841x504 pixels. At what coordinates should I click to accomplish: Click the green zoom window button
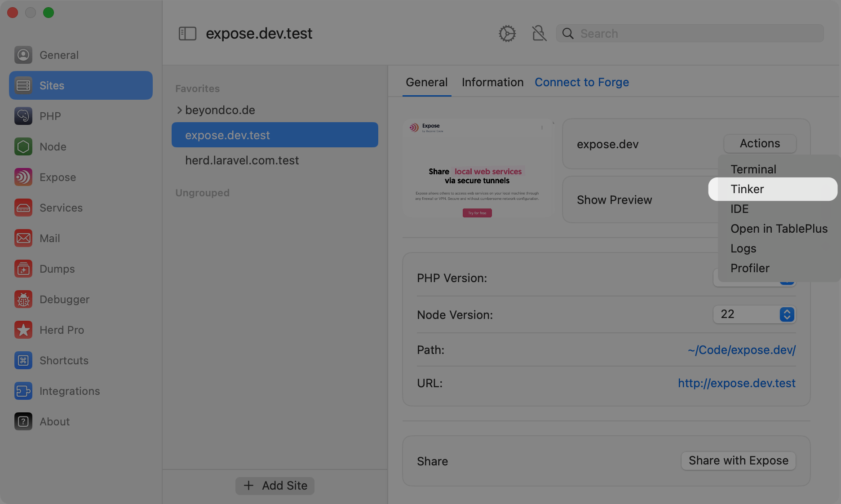(49, 13)
